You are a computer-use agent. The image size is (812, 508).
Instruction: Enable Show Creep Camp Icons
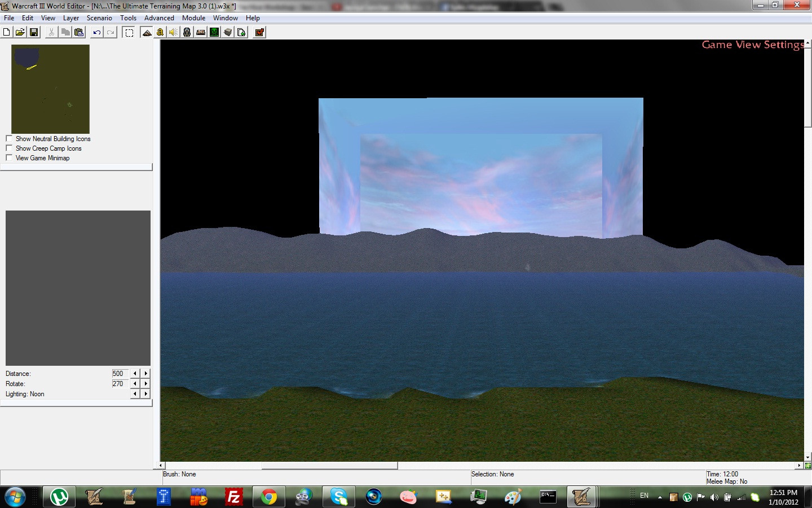click(x=9, y=148)
